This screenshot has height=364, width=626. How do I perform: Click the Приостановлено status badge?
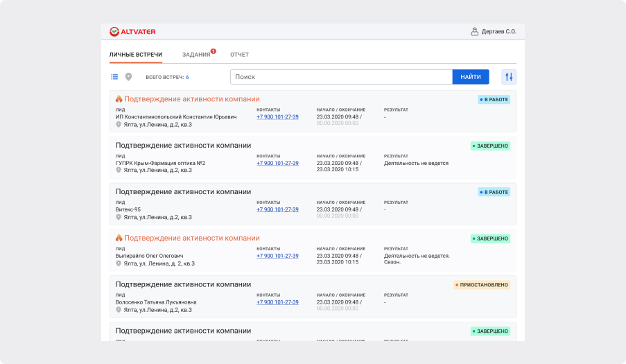click(482, 284)
